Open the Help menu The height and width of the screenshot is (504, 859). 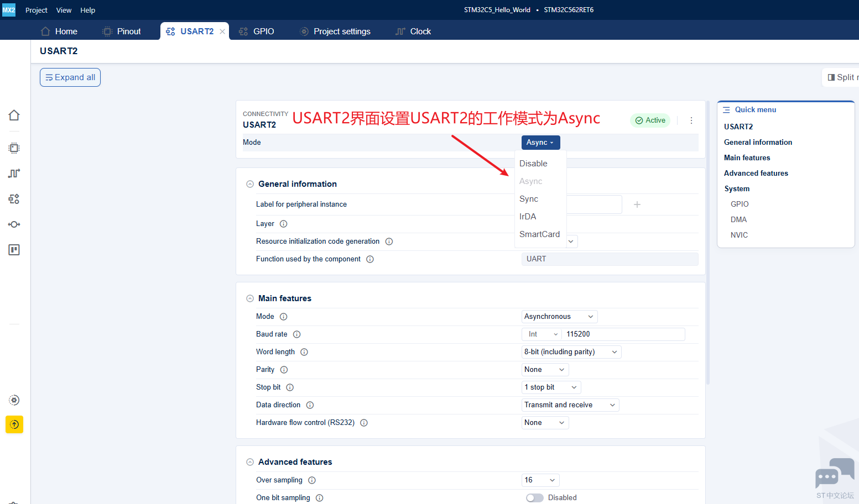[88, 10]
